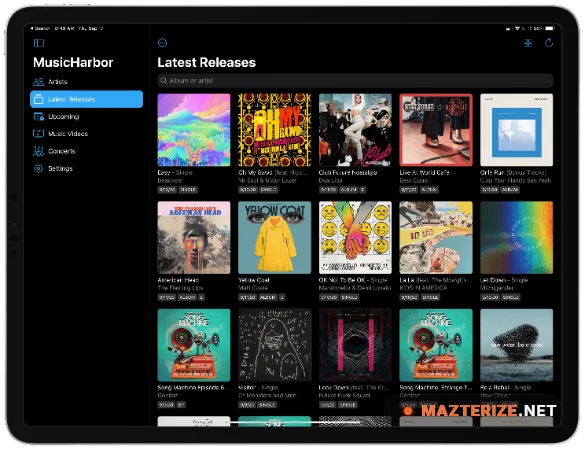This screenshot has height=450, width=585.
Task: Click the Marshmello & Demi Lovato artist text
Action: [355, 288]
